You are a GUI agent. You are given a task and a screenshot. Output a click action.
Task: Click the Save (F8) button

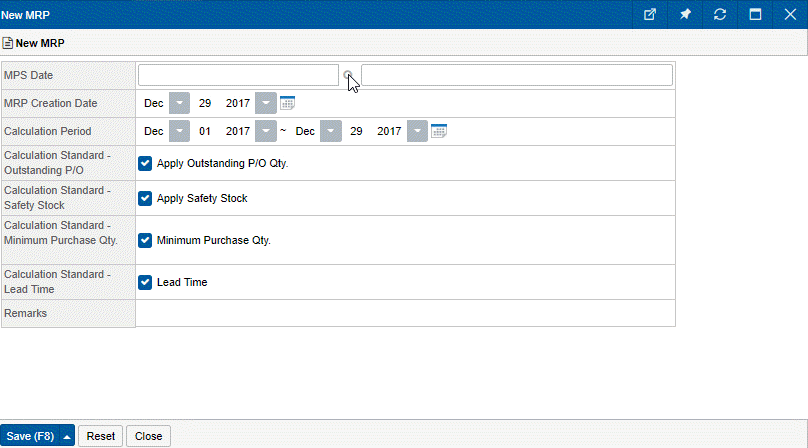pyautogui.click(x=30, y=436)
